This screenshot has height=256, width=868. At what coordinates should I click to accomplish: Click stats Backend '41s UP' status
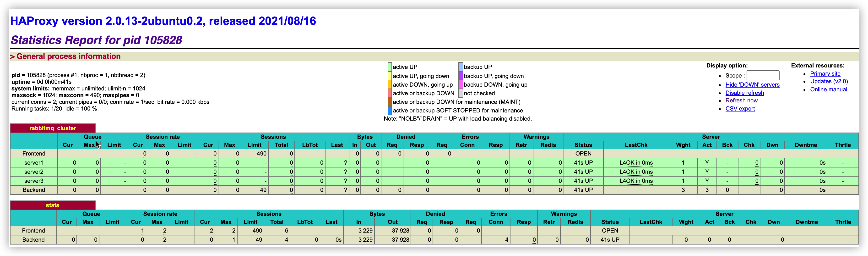tap(610, 239)
